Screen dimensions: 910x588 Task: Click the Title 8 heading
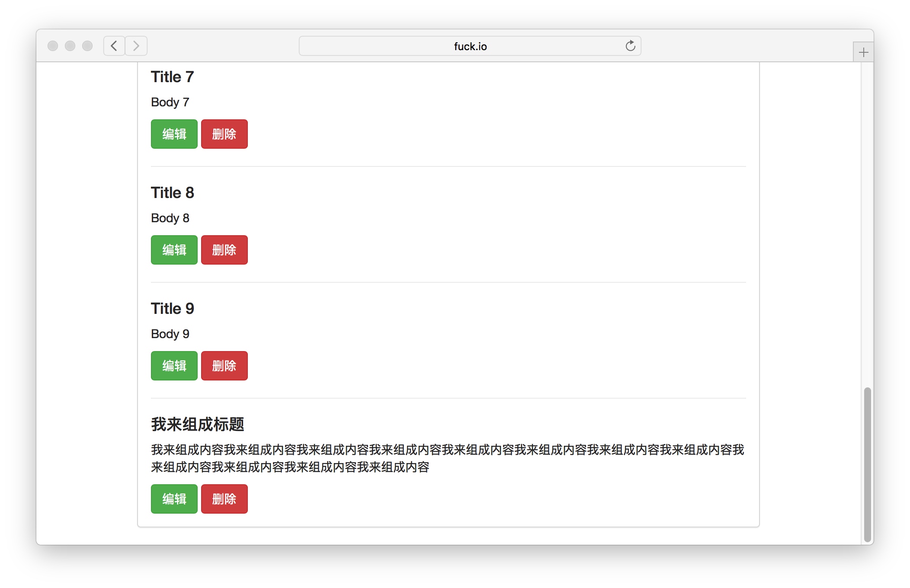(172, 193)
